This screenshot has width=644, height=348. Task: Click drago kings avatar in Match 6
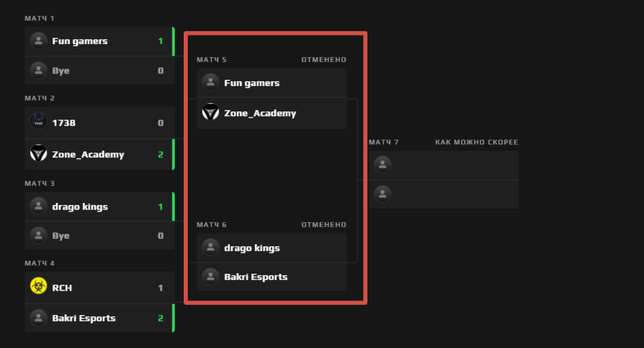(211, 248)
